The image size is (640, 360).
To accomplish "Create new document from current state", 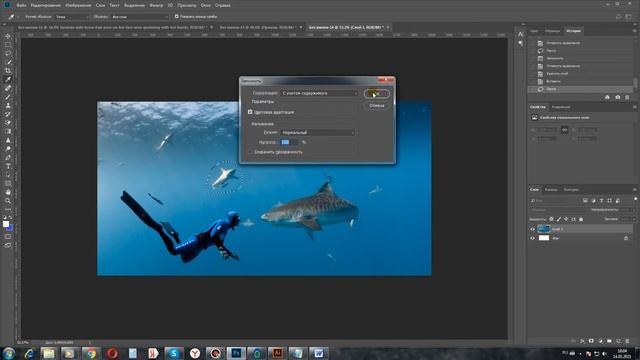I will point(607,97).
